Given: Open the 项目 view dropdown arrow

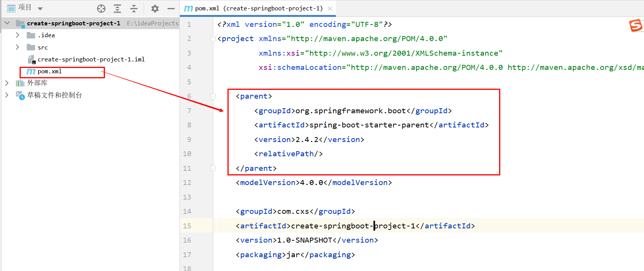Looking at the screenshot, I should coord(40,8).
